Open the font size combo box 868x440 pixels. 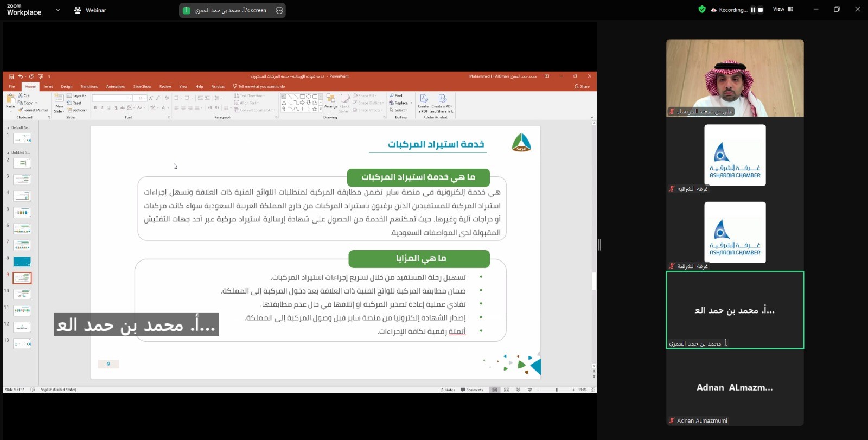(x=140, y=98)
